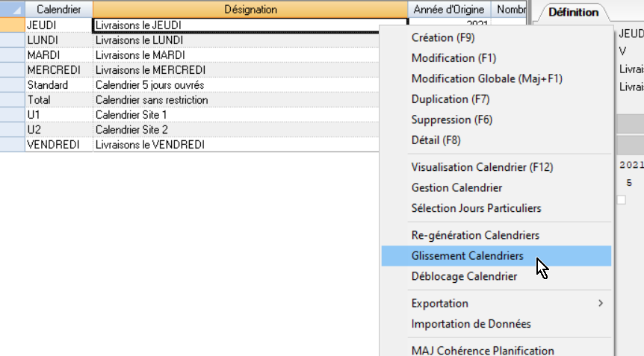Choose Déblocage Calendrier
644x356 pixels.
464,276
